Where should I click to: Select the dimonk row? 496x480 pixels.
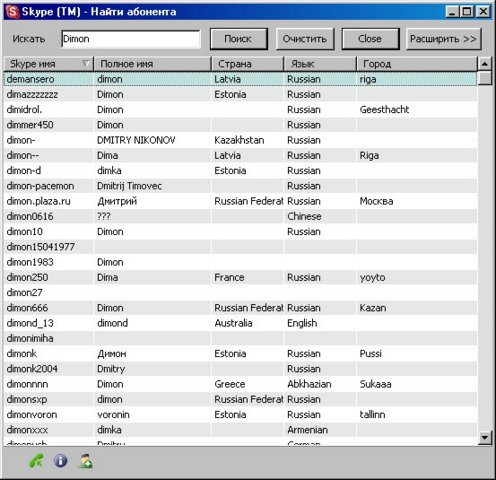(240, 354)
